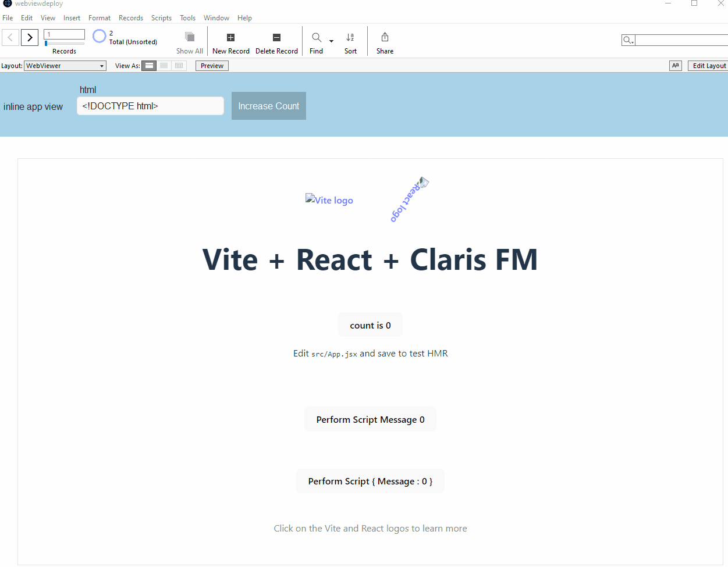The image size is (728, 567).
Task: Click the current record number field
Action: pyautogui.click(x=64, y=34)
